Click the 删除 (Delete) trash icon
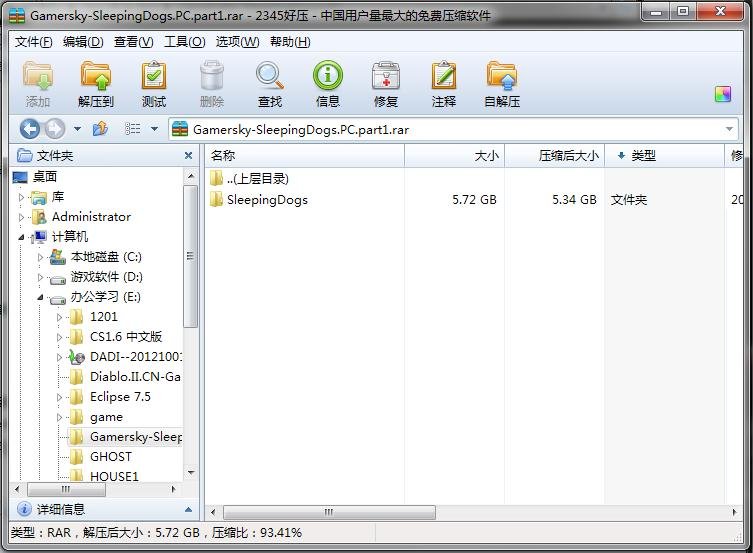Viewport: 753px width, 553px height. pyautogui.click(x=212, y=84)
